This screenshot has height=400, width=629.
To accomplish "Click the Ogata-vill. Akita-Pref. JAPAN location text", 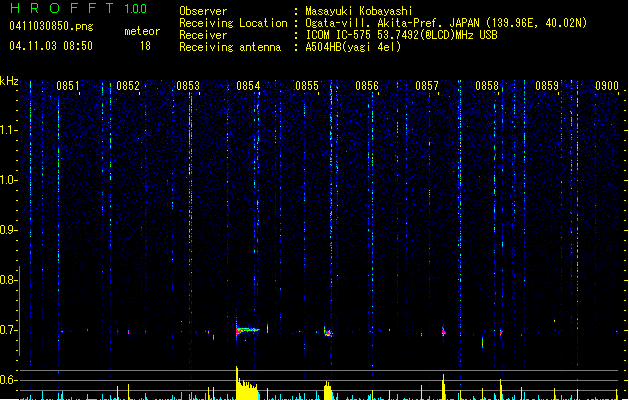I will (446, 23).
